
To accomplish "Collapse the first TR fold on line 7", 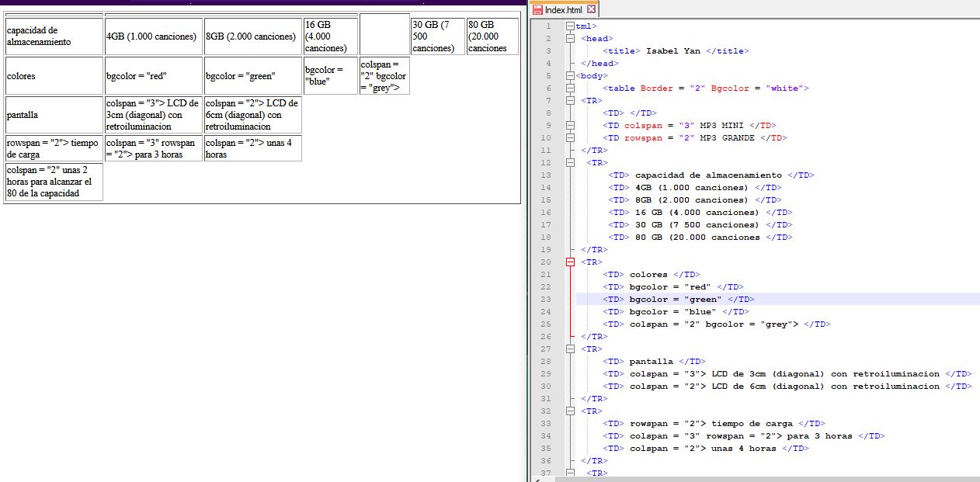I will [x=571, y=100].
